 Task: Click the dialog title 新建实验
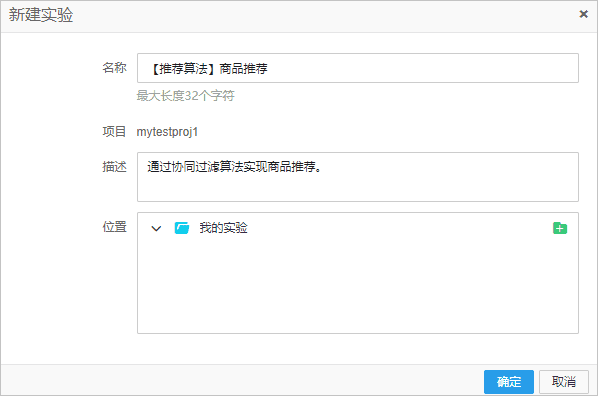[41, 15]
